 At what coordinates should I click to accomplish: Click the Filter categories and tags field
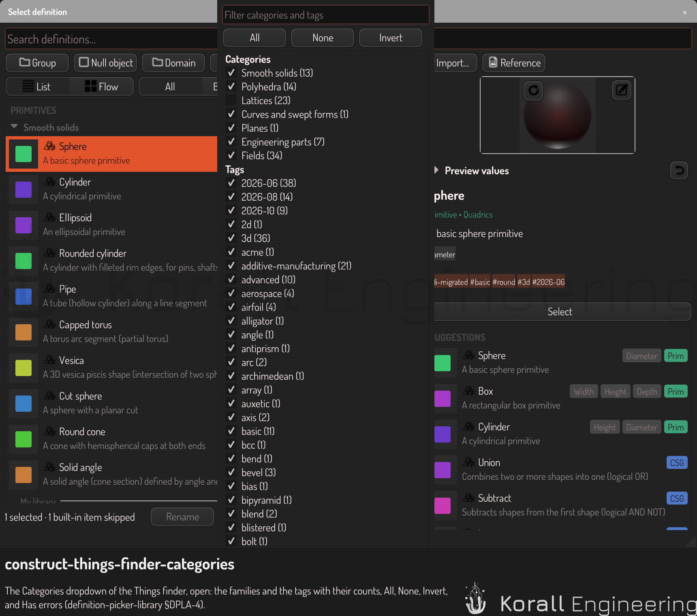pos(326,15)
